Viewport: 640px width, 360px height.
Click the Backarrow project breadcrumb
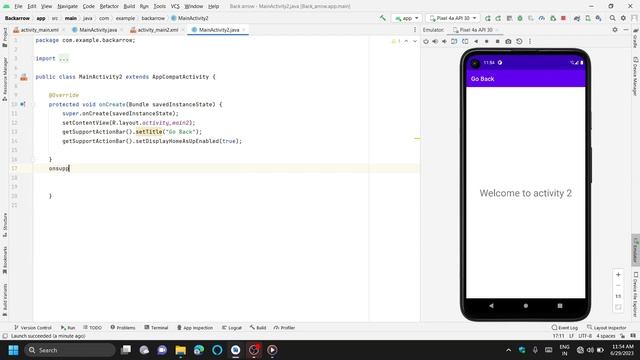pos(17,18)
